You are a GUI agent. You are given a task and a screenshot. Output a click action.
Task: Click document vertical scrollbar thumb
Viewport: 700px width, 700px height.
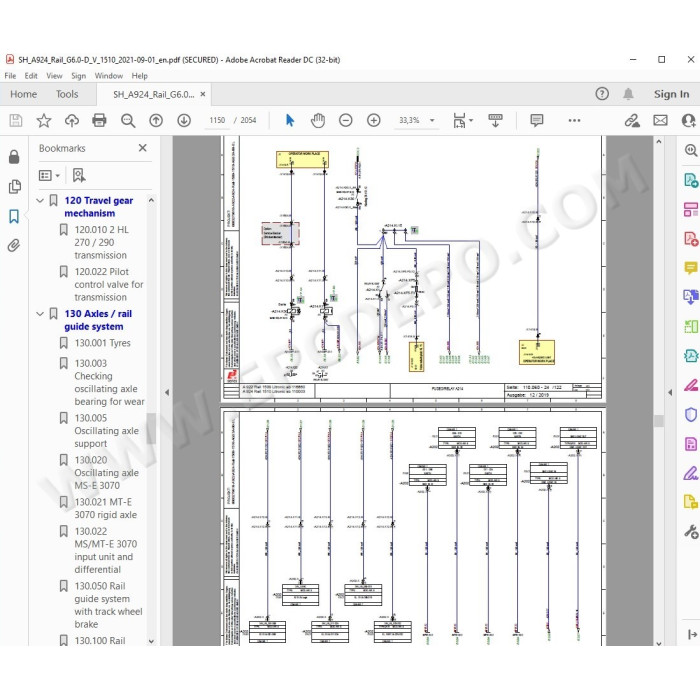[x=659, y=421]
